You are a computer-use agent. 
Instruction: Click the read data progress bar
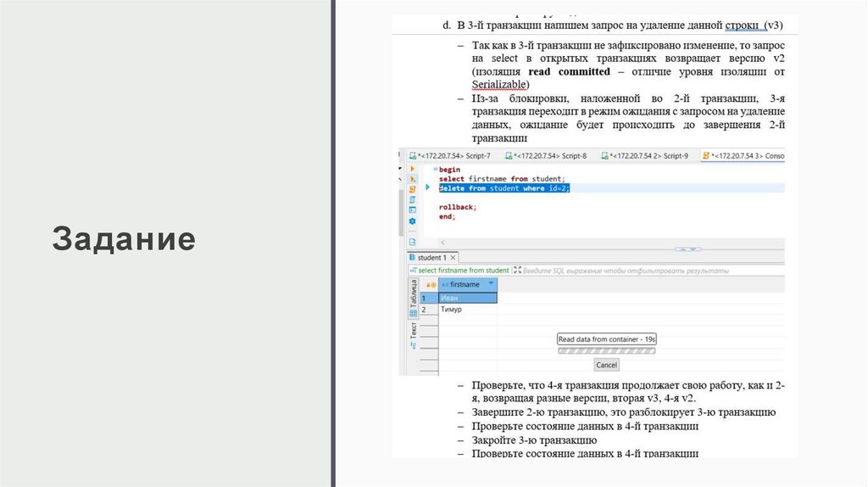pyautogui.click(x=606, y=350)
